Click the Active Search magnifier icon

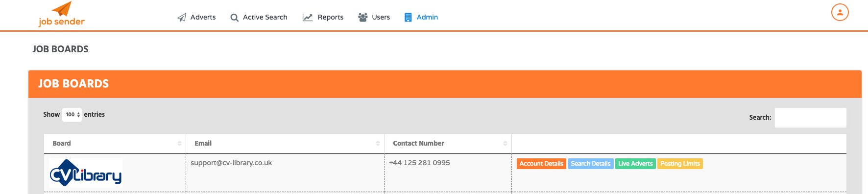coord(235,18)
